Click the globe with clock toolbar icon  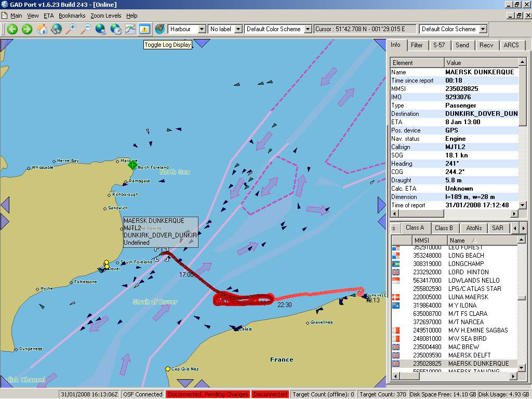116,29
